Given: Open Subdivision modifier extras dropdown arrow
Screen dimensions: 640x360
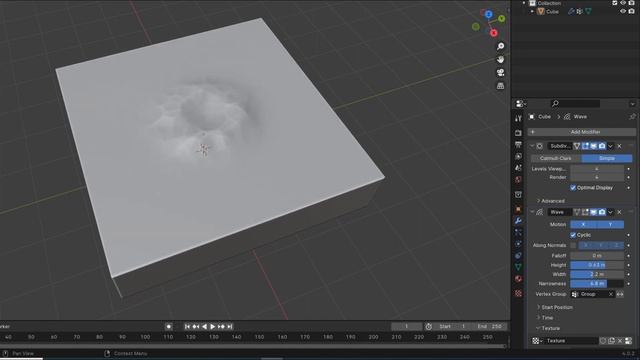Looking at the screenshot, I should pos(611,146).
